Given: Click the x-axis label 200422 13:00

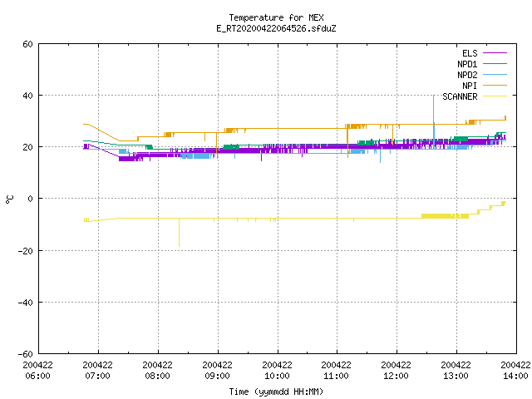Looking at the screenshot, I should tap(456, 371).
